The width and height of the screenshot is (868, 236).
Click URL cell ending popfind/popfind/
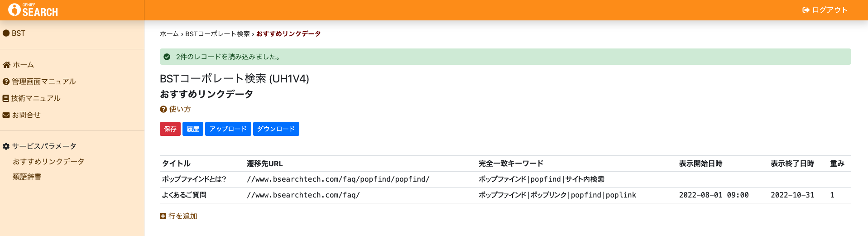pos(338,179)
